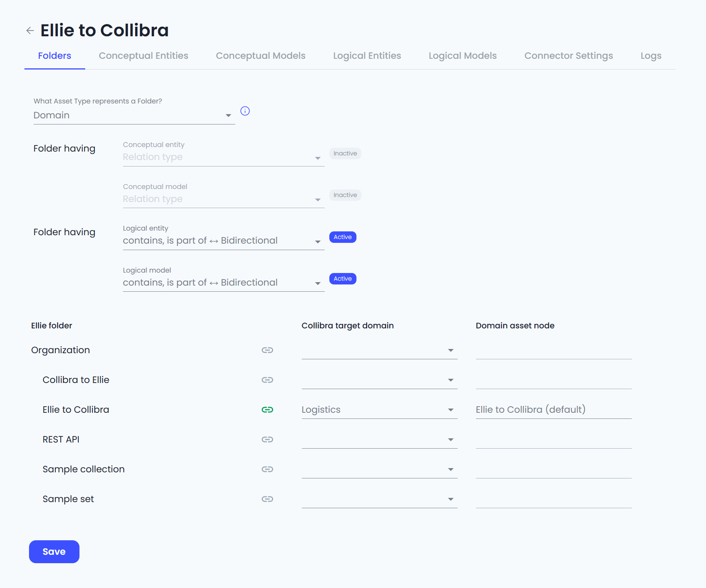
Task: Open Conceptual model relation type dropdown
Action: click(223, 199)
